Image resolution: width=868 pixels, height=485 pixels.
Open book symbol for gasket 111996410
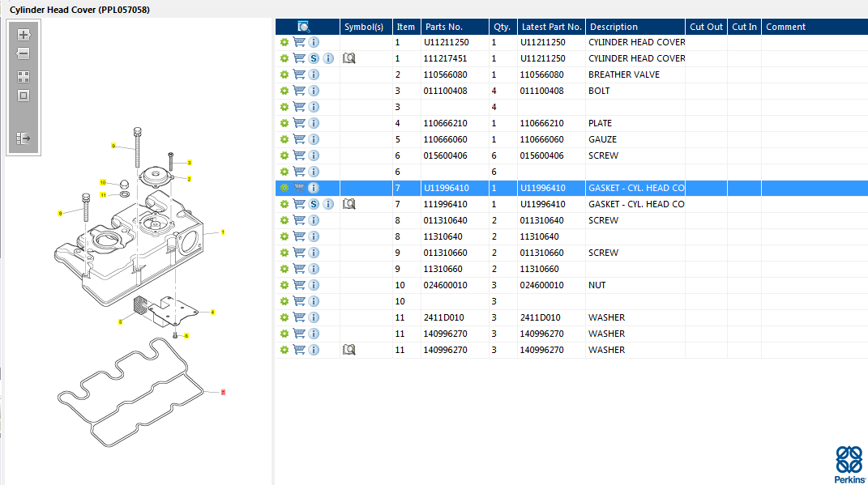pos(348,204)
